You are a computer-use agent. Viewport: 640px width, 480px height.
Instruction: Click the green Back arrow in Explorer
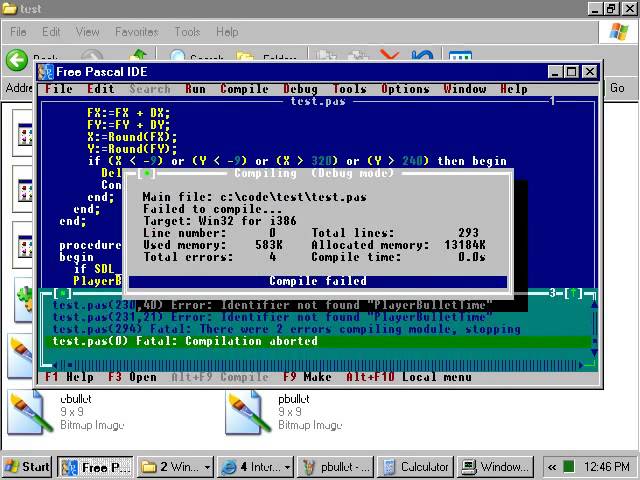[17, 60]
